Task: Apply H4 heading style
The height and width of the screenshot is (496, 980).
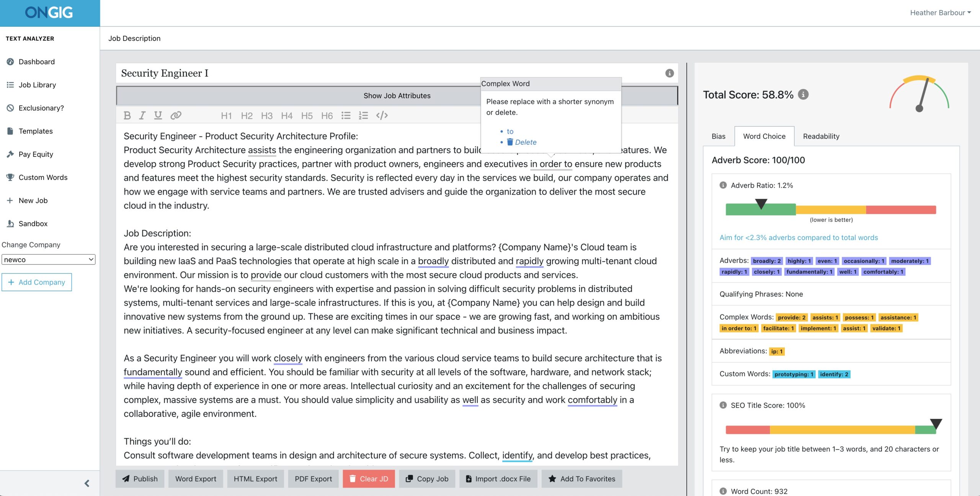Action: 286,116
